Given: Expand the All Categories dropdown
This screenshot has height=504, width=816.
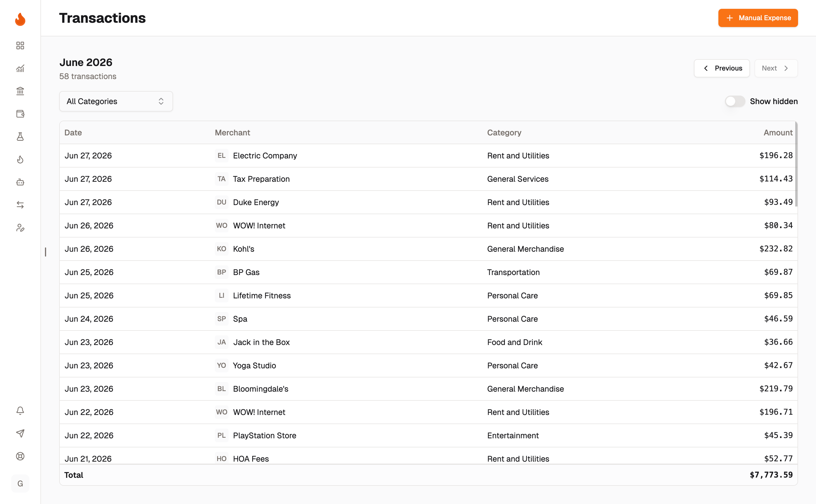Looking at the screenshot, I should [x=116, y=101].
